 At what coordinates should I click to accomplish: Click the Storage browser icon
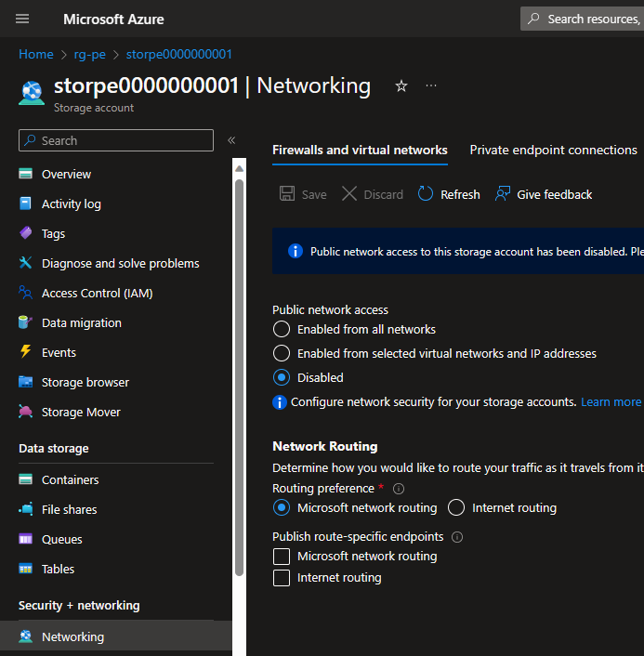point(25,382)
